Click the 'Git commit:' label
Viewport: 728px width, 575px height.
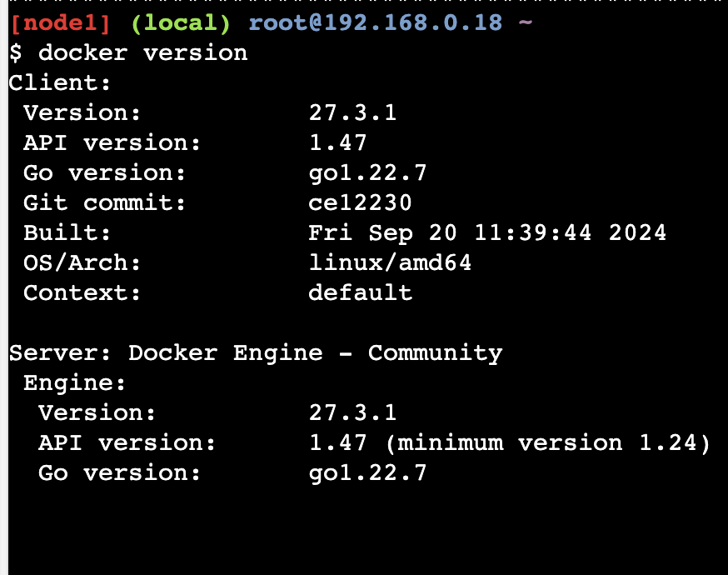pos(104,203)
